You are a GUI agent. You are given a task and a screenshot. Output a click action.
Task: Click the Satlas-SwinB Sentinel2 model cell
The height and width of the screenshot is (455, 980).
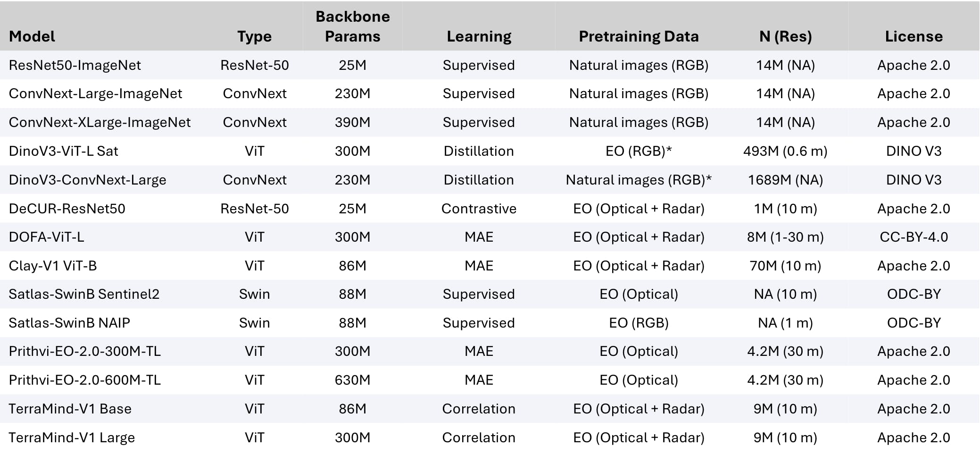84,294
